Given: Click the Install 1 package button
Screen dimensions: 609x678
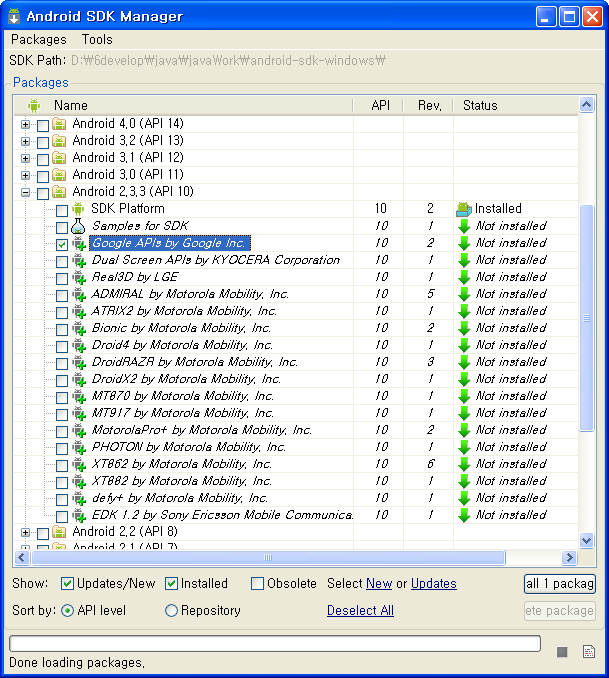Looking at the screenshot, I should pos(560,584).
